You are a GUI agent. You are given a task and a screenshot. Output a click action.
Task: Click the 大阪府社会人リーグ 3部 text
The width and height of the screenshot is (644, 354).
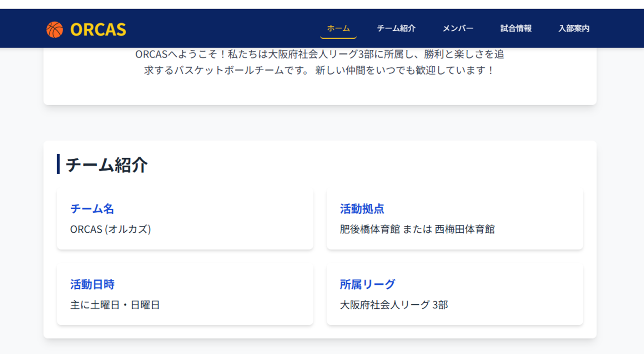[394, 305]
